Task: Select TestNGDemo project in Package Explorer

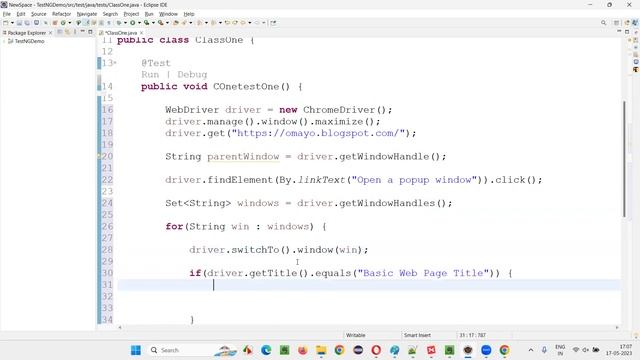Action: [x=29, y=41]
